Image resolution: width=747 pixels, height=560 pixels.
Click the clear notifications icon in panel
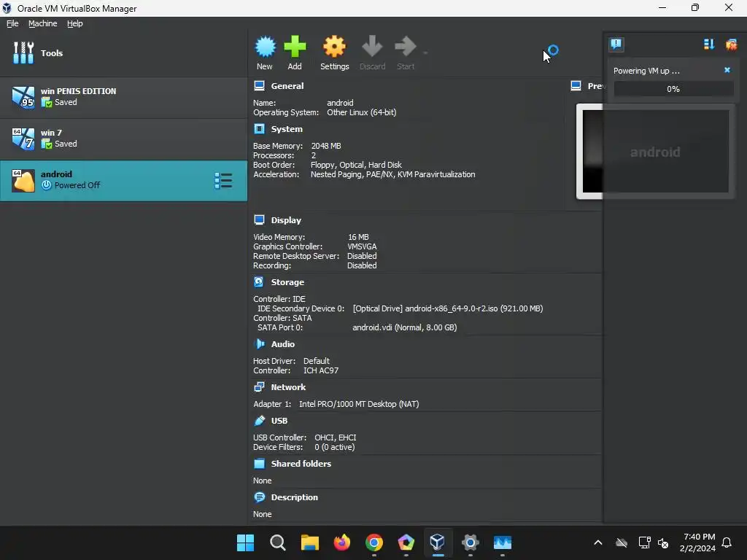coord(731,44)
